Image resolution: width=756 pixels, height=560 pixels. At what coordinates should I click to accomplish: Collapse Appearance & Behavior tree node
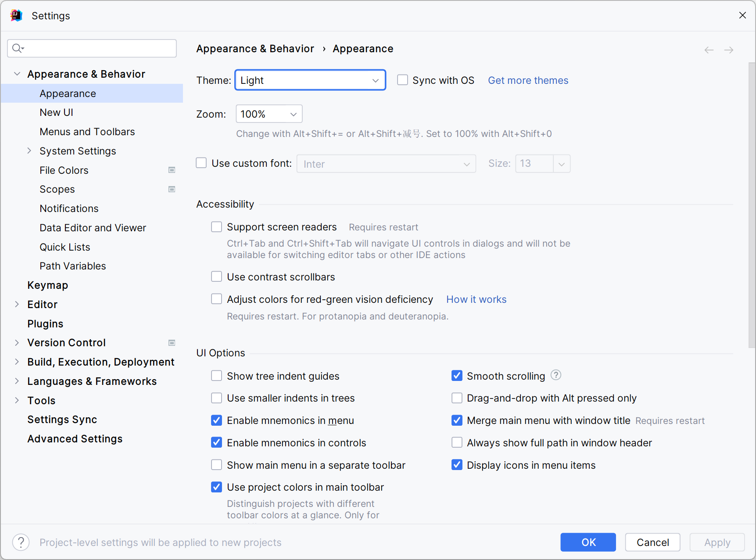17,74
